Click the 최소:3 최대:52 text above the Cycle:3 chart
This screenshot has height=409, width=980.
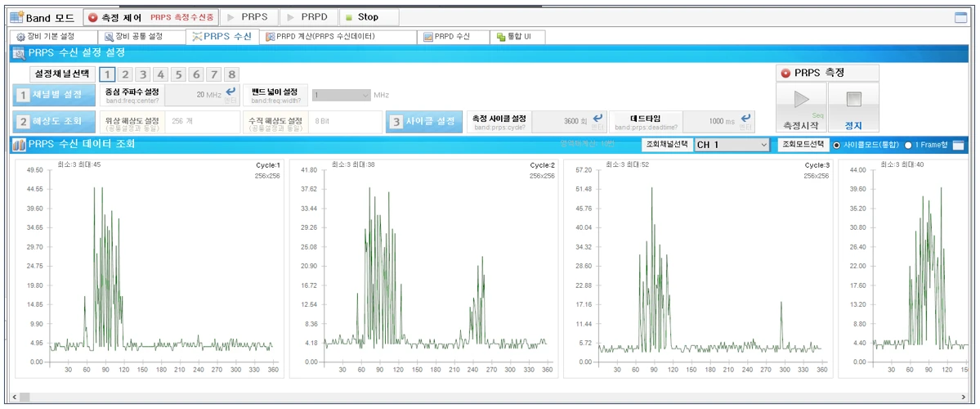pyautogui.click(x=628, y=164)
